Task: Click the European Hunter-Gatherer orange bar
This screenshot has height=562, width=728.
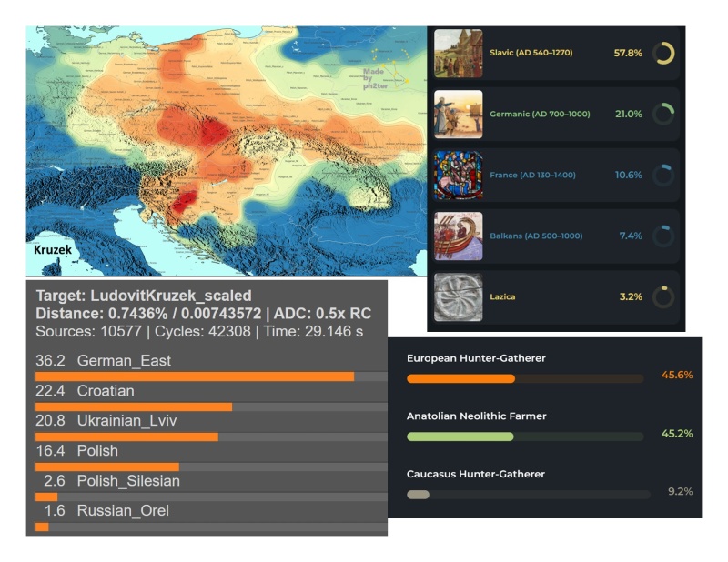Action: tap(460, 378)
